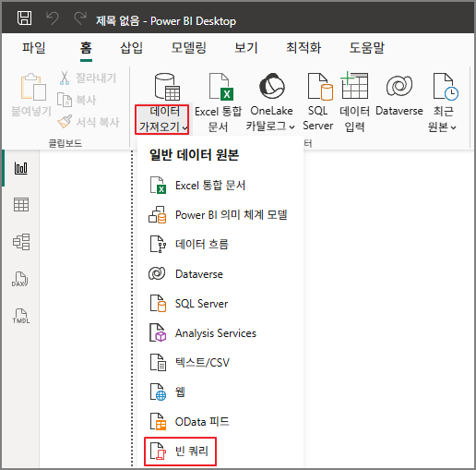476x470 pixels.
Task: Select 텍스트/CSV data source
Action: pos(220,363)
